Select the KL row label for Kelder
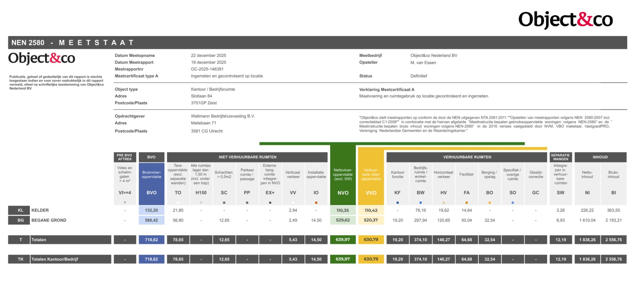The width and height of the screenshot is (644, 283). pos(20,210)
